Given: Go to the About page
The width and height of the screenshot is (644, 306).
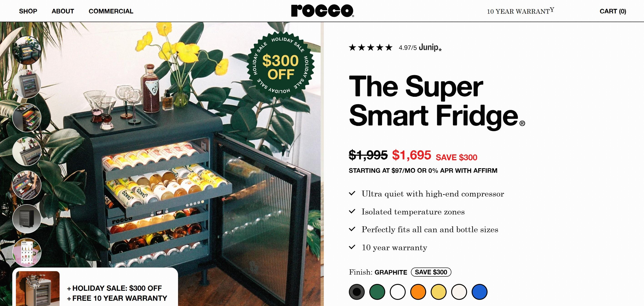Looking at the screenshot, I should (x=63, y=11).
